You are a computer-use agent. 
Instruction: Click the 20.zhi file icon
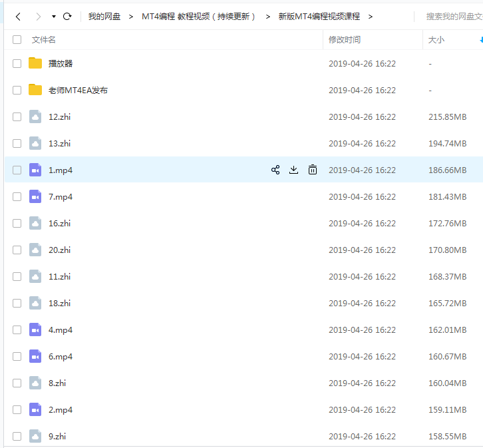coord(35,250)
